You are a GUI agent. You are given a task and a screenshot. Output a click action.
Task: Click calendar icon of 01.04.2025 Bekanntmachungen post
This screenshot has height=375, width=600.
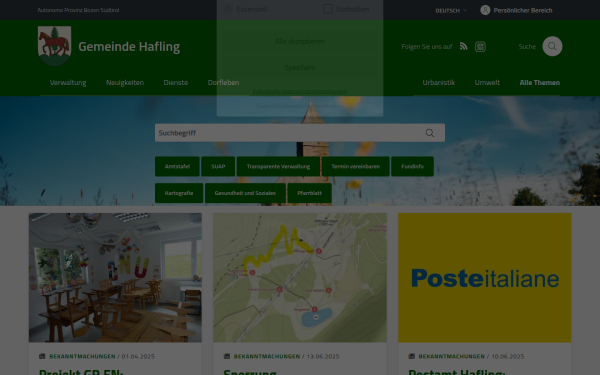click(42, 356)
